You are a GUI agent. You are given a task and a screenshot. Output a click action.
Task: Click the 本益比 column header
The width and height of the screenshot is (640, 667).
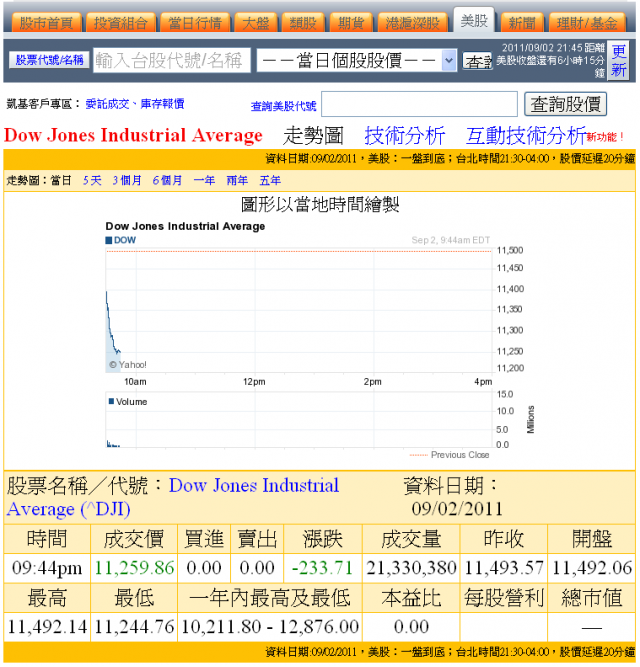pyautogui.click(x=411, y=598)
